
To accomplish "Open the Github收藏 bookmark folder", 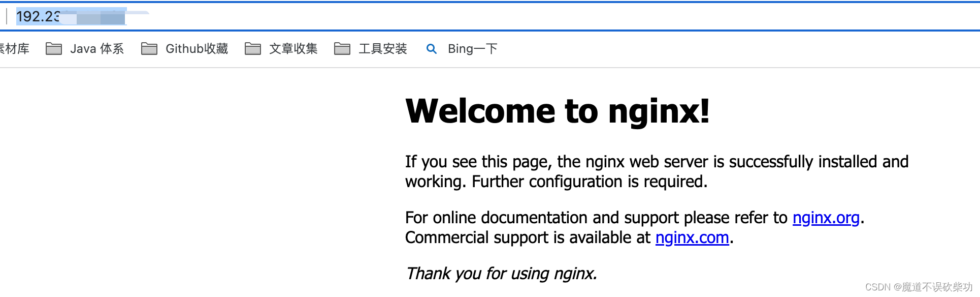I will click(x=185, y=49).
